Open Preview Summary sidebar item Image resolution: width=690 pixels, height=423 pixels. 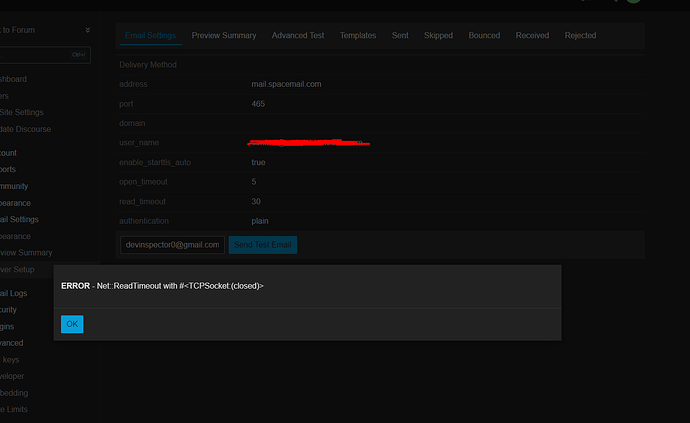[26, 253]
